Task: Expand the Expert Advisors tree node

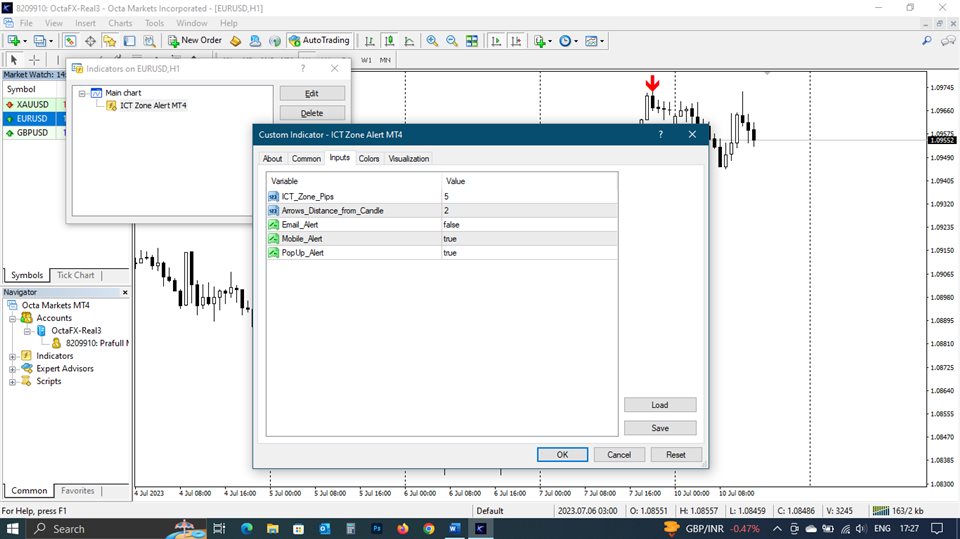Action: [13, 369]
